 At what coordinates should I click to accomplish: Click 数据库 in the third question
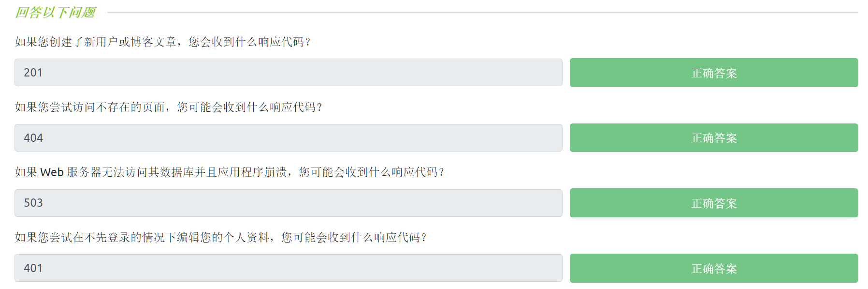tap(177, 172)
